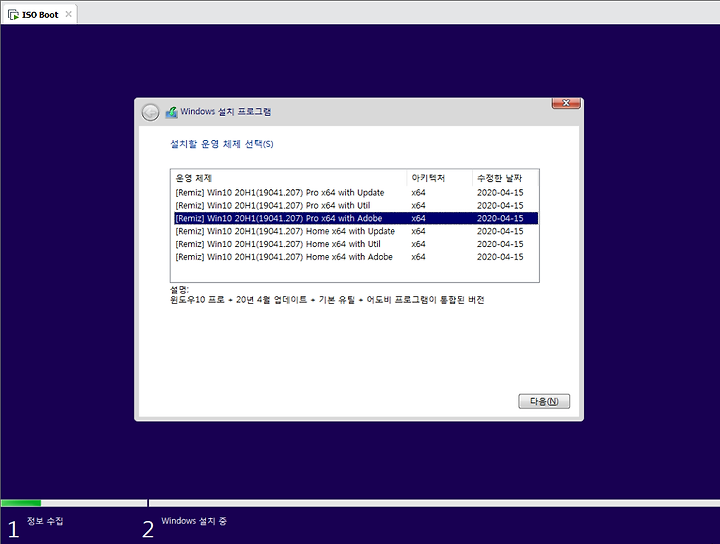Click the 다음(N) next button

point(544,401)
